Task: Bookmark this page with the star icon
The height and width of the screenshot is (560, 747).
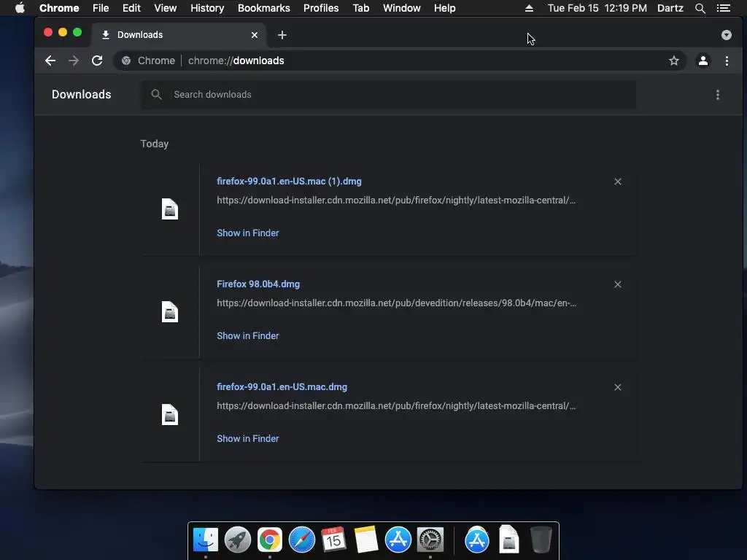Action: point(673,61)
